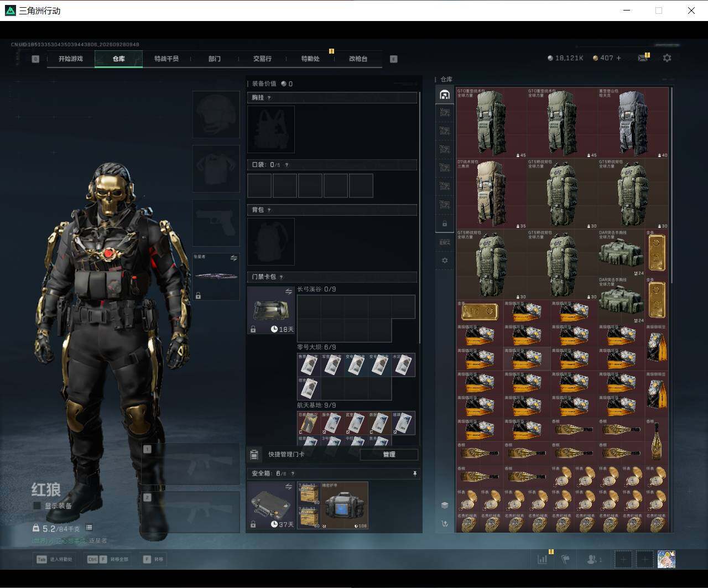Pin the safe box section
This screenshot has height=588, width=708.
point(415,474)
